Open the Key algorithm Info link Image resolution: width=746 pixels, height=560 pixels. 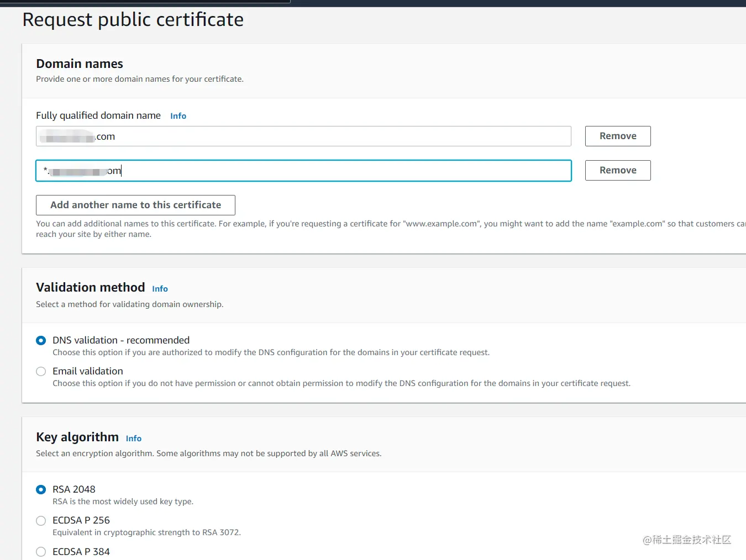click(133, 439)
